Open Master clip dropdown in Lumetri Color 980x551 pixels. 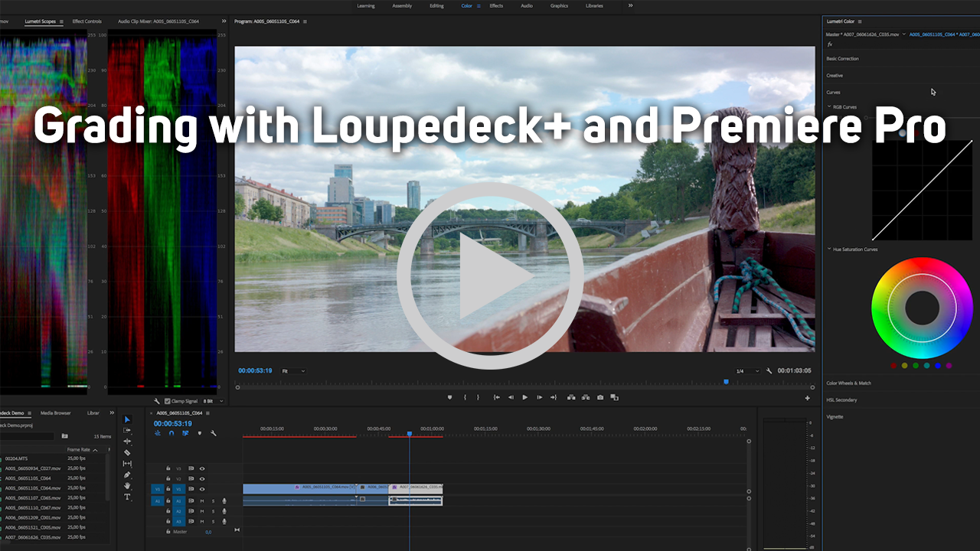tap(904, 34)
